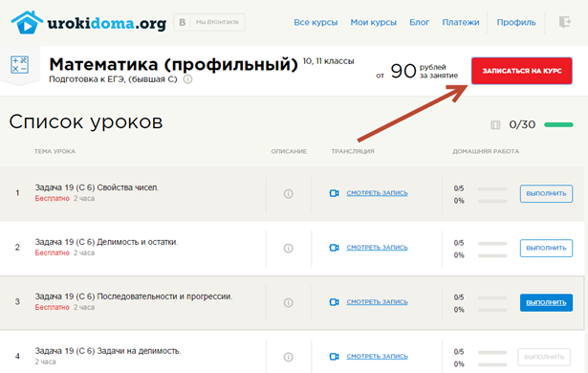The width and height of the screenshot is (588, 373).
Task: Click Выполнить for lesson 1 homework
Action: click(x=546, y=193)
